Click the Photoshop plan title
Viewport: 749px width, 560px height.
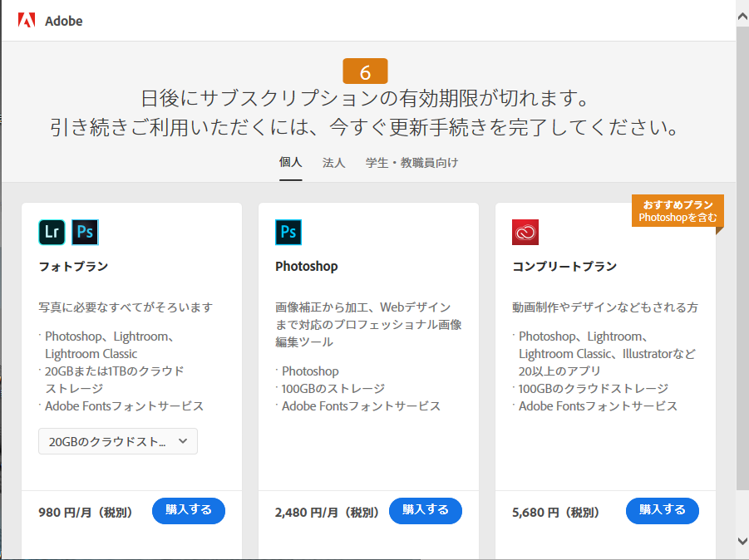[306, 267]
